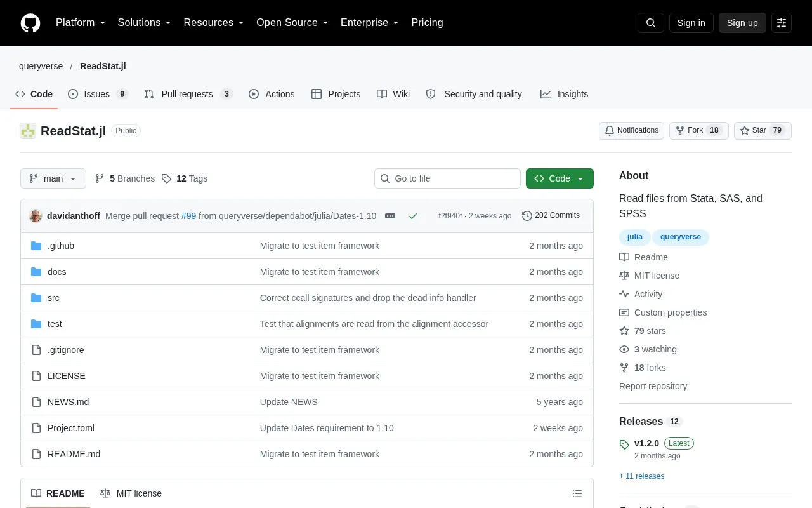
Task: Click the julia topic tag
Action: click(x=634, y=237)
